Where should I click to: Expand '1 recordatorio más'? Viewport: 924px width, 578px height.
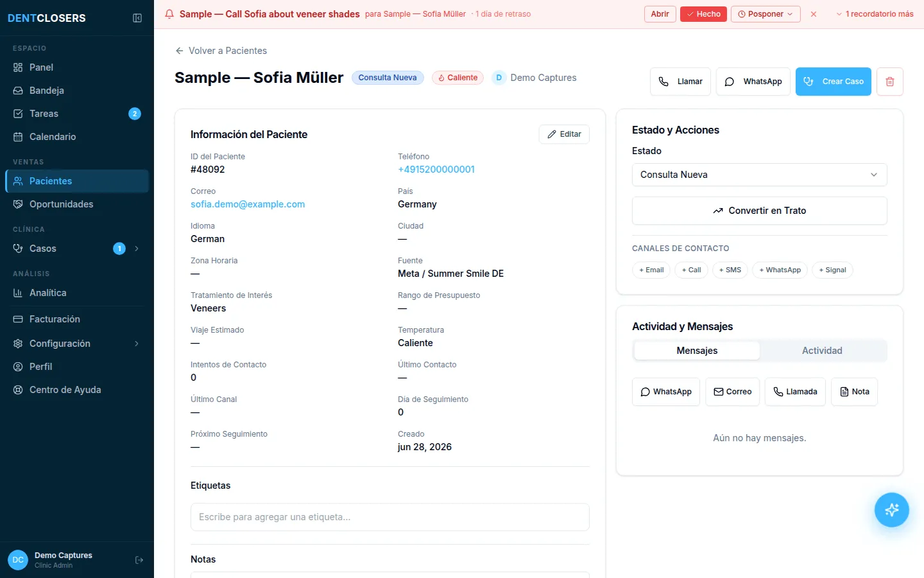875,14
